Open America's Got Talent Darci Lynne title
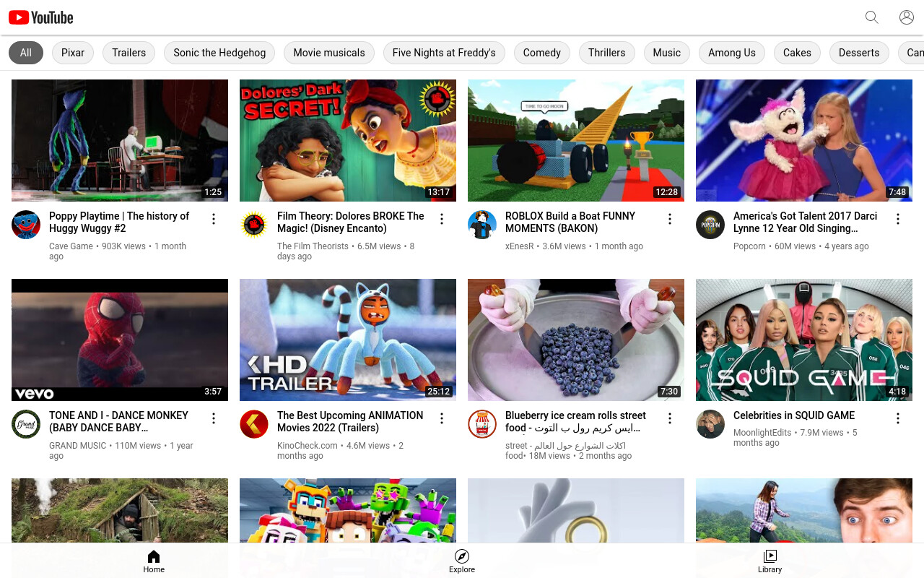 click(x=806, y=222)
